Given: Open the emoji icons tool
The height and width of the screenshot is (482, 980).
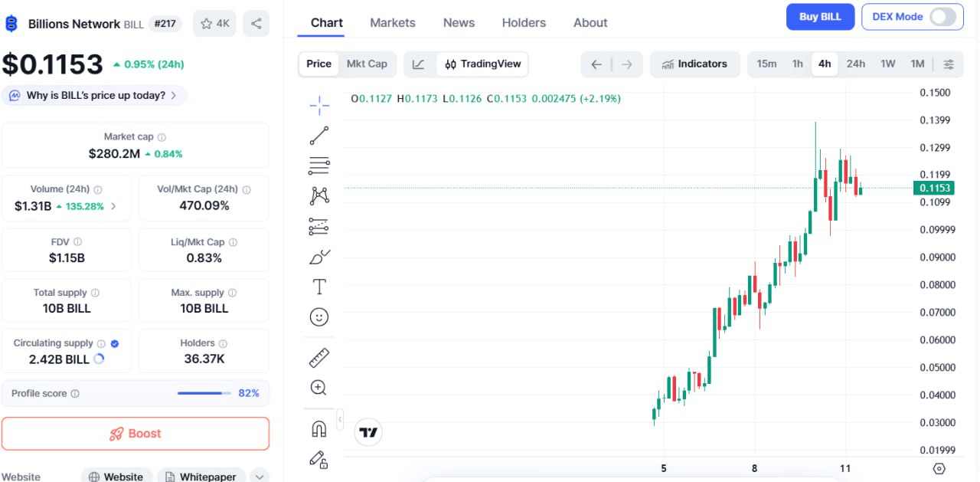Looking at the screenshot, I should click(x=319, y=316).
